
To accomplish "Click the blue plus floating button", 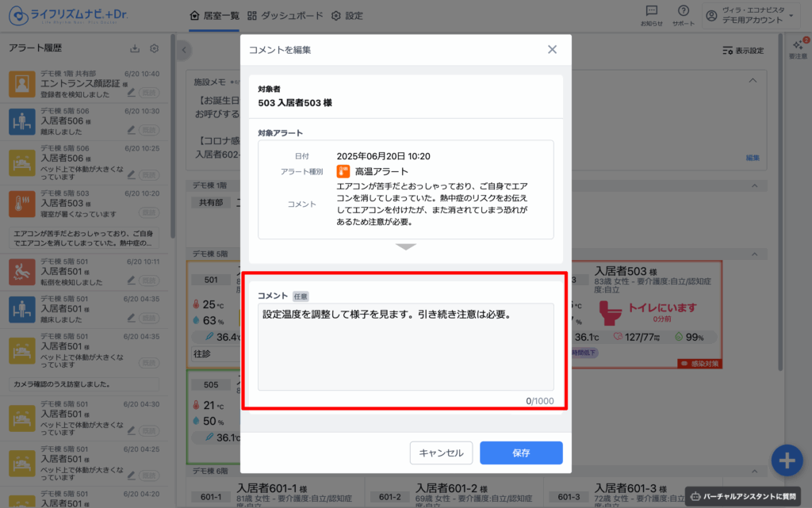I will (x=787, y=460).
